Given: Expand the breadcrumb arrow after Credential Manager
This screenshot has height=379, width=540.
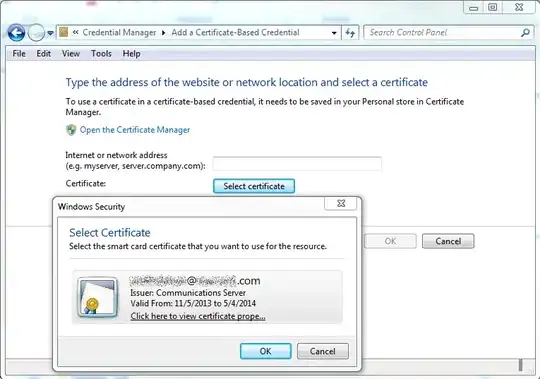Looking at the screenshot, I should (164, 33).
